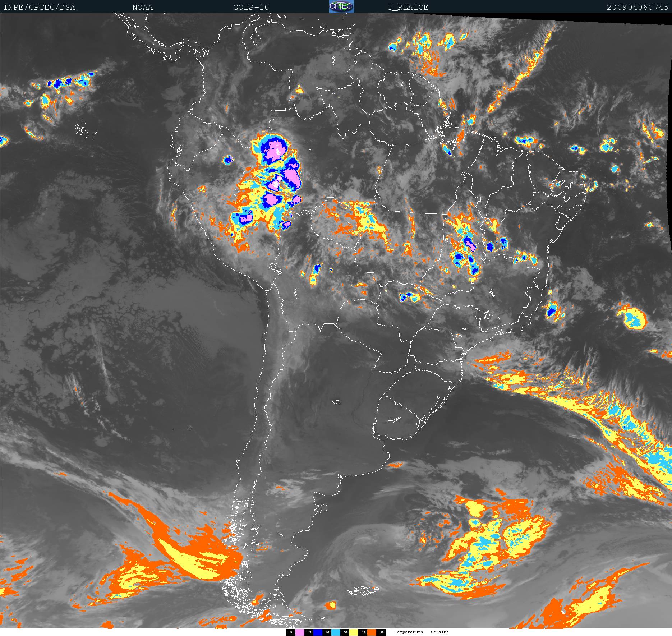
Task: Pick the dark blue legend swatch
Action: coord(318,632)
